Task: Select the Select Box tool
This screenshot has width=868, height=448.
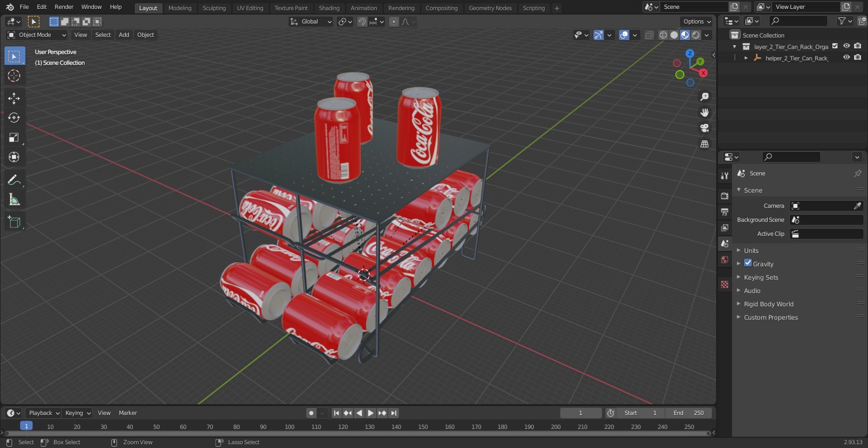Action: (x=14, y=56)
